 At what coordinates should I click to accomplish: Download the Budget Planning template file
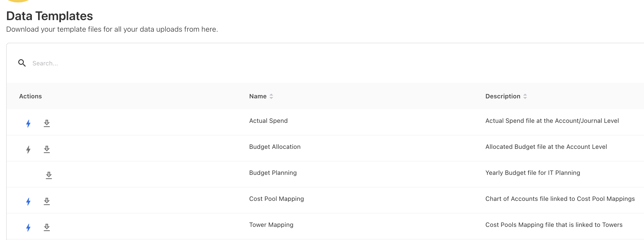click(x=49, y=175)
